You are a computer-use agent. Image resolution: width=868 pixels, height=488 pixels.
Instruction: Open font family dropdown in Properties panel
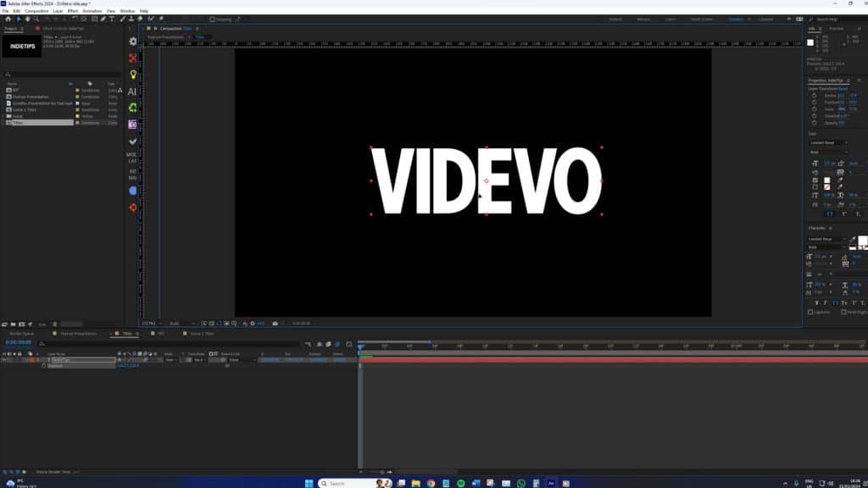[828, 142]
